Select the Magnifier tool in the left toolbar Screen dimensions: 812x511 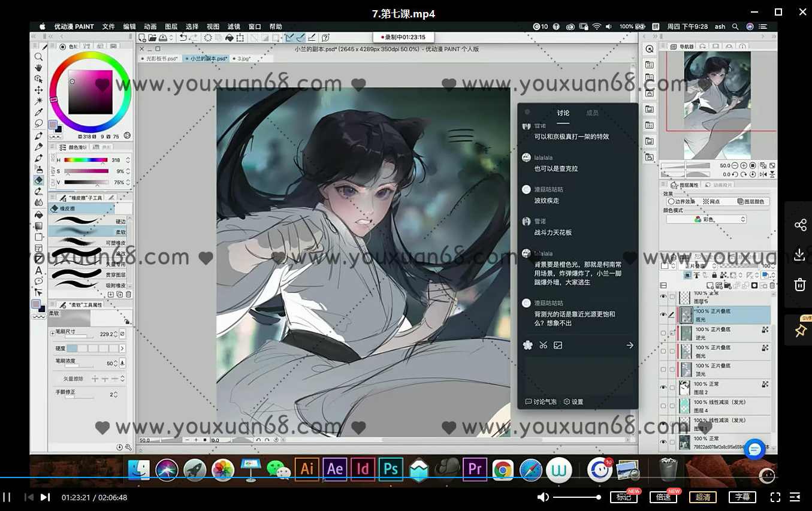pos(38,57)
